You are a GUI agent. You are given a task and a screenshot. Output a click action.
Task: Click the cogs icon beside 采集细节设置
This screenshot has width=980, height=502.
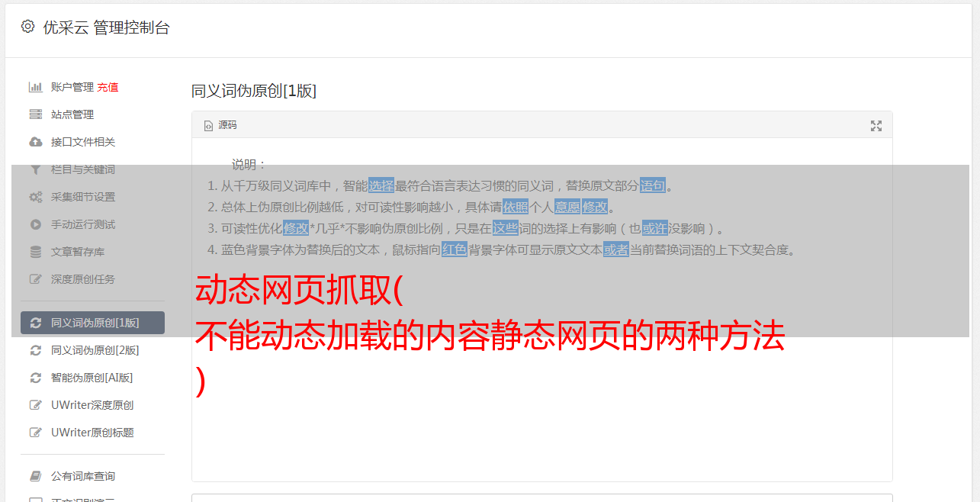pyautogui.click(x=35, y=197)
